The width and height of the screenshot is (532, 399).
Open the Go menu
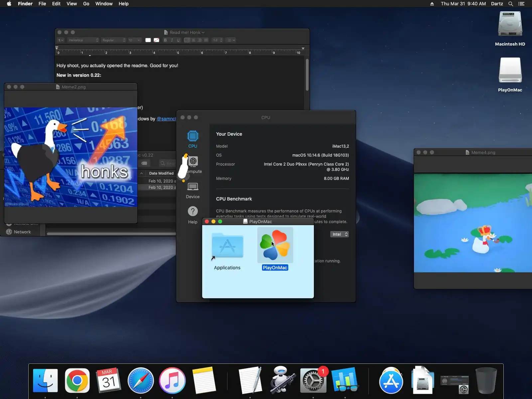pos(86,4)
